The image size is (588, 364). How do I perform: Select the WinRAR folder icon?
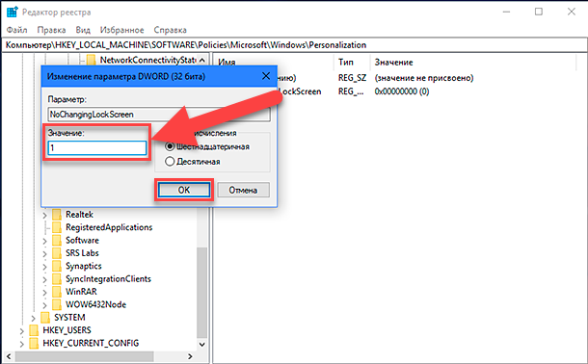(x=57, y=292)
